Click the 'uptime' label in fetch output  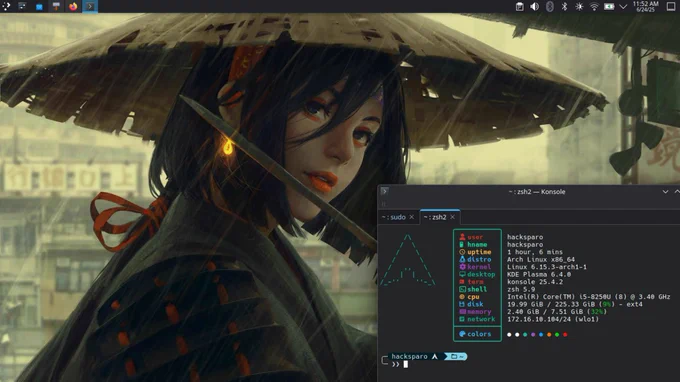479,252
